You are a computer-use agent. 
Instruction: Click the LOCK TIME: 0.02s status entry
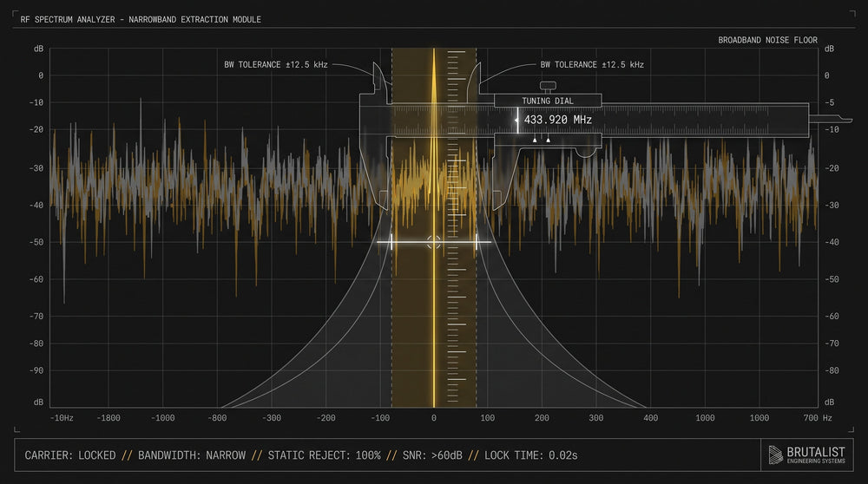531,455
